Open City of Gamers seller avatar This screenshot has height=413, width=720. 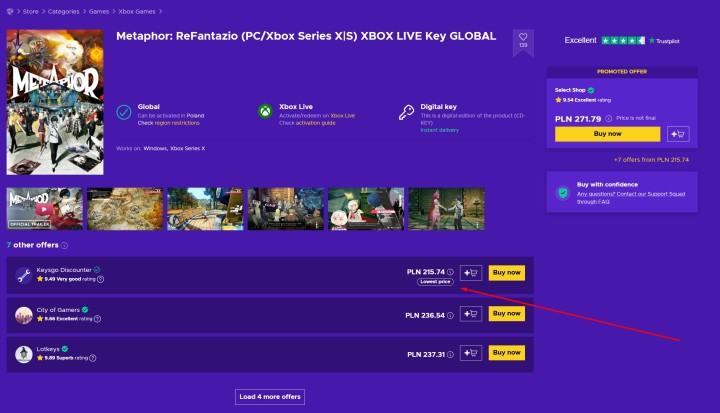point(23,315)
